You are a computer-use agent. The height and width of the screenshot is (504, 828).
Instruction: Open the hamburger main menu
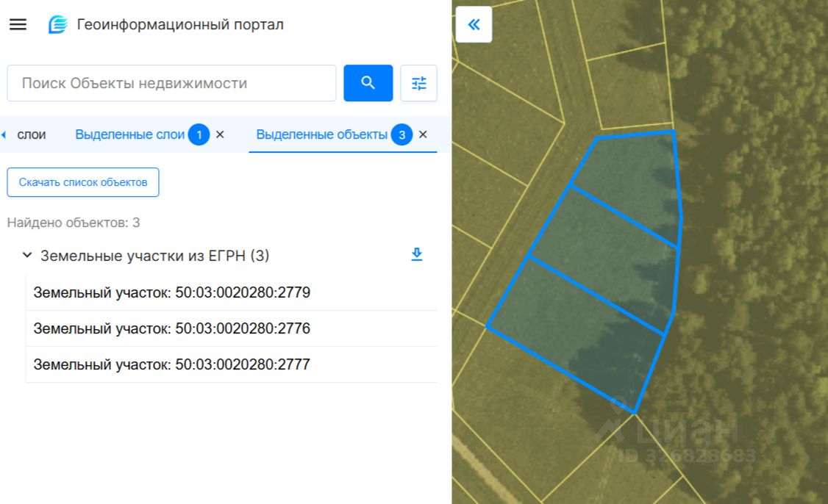point(18,24)
